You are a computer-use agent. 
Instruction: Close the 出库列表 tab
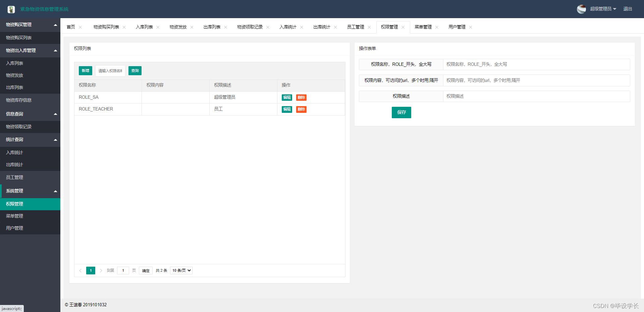pos(226,27)
